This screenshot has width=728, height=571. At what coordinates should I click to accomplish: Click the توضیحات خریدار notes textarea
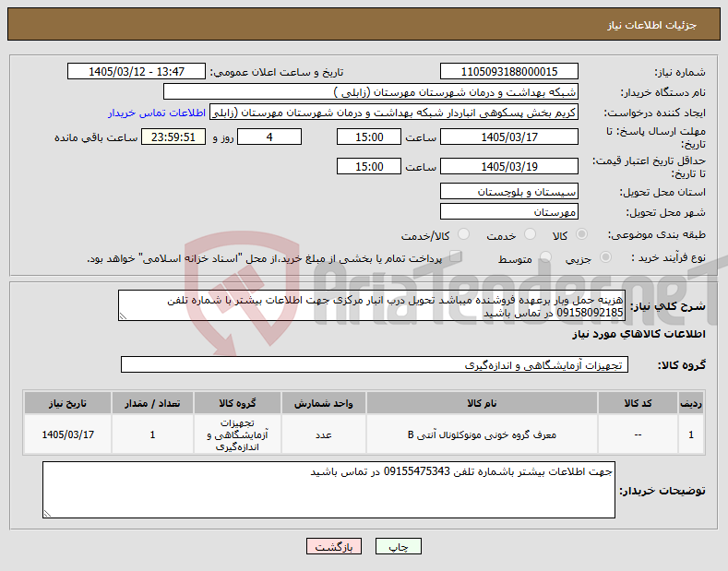pyautogui.click(x=328, y=490)
